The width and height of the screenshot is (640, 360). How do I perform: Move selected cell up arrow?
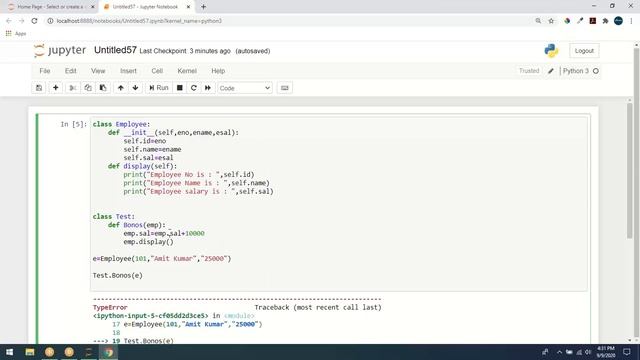[120, 88]
